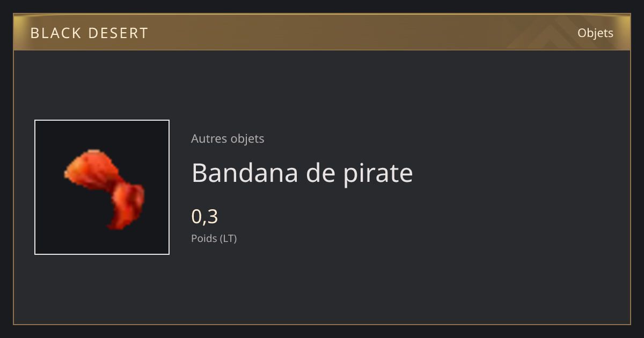Click the word objets in category label

[247, 138]
